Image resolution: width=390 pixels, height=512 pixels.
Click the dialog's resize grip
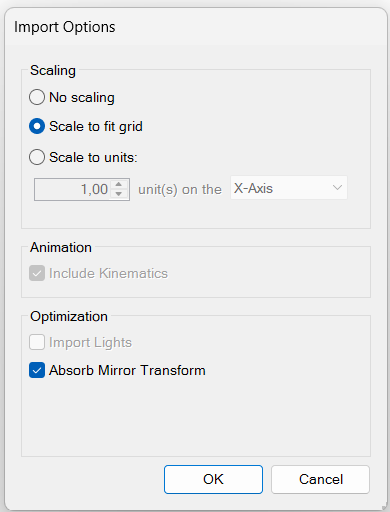pyautogui.click(x=383, y=506)
